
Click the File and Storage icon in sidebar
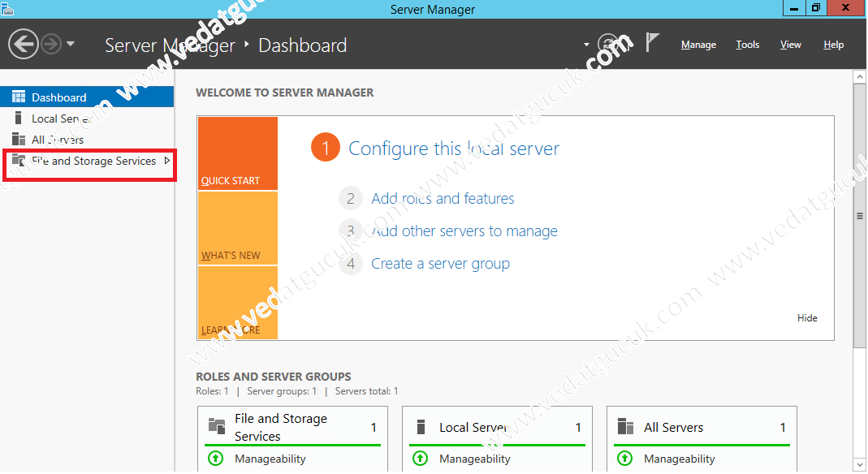click(x=19, y=160)
